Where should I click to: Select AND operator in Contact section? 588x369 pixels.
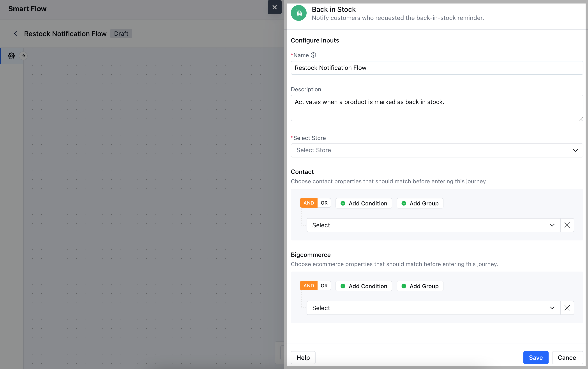[x=309, y=203]
